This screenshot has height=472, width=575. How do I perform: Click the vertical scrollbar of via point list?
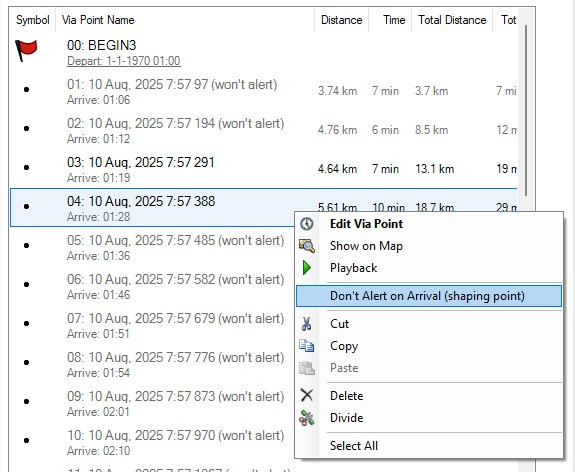pos(526,110)
